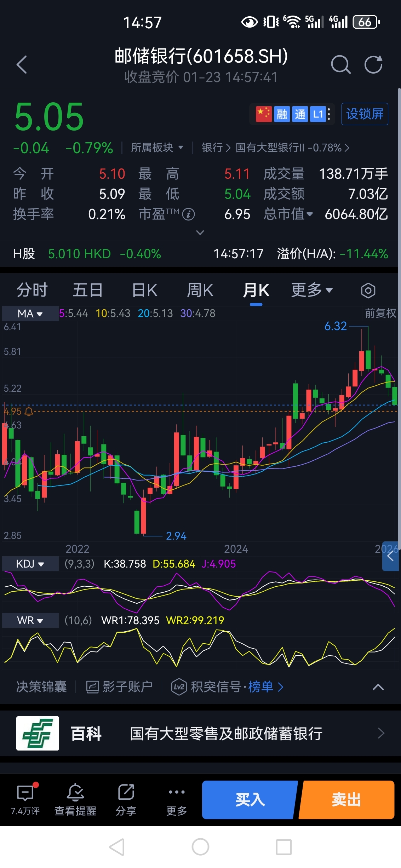The width and height of the screenshot is (401, 868).
Task: Switch to 日K chart tab
Action: (144, 290)
